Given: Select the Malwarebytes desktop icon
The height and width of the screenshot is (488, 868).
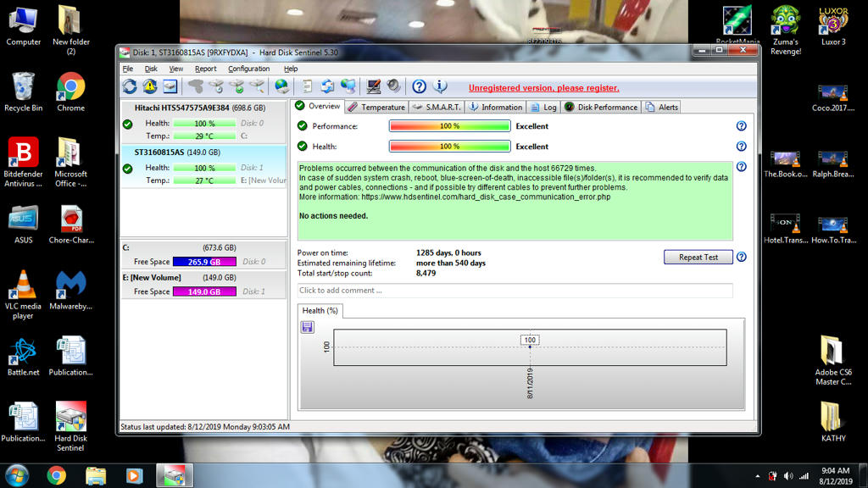Looking at the screenshot, I should [x=71, y=290].
